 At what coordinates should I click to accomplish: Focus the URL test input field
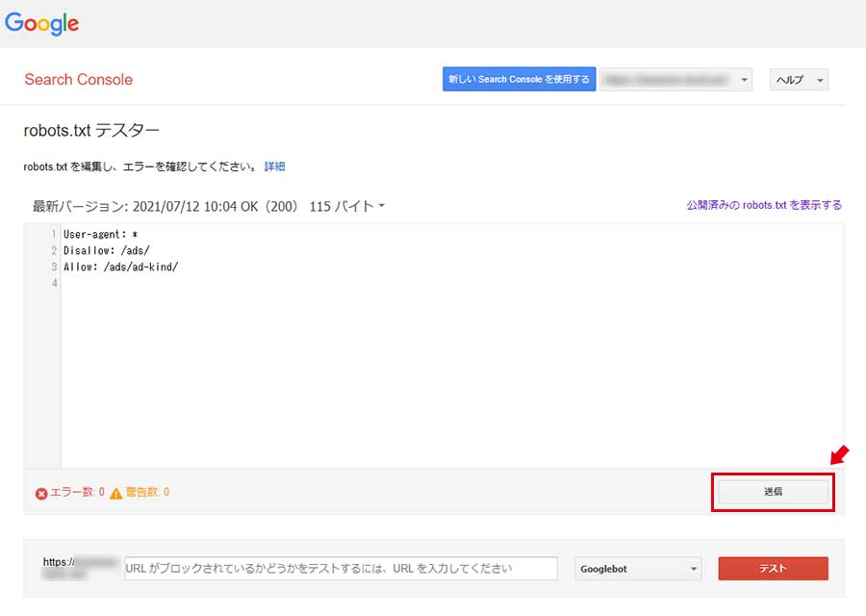tap(341, 569)
